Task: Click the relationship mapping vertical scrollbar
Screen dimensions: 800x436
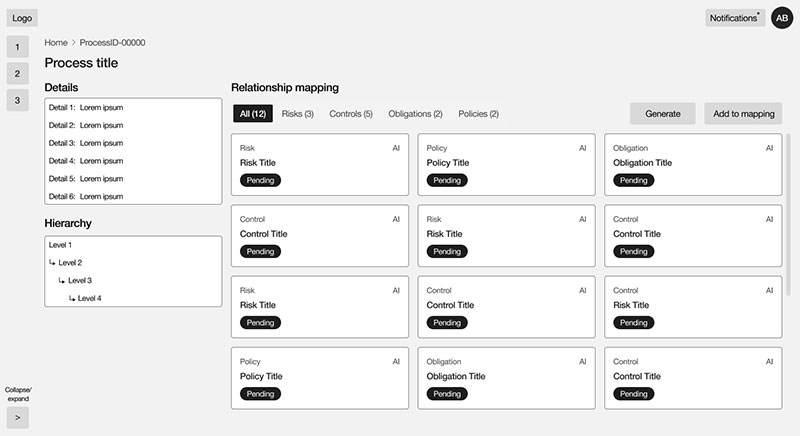Action: (x=788, y=214)
